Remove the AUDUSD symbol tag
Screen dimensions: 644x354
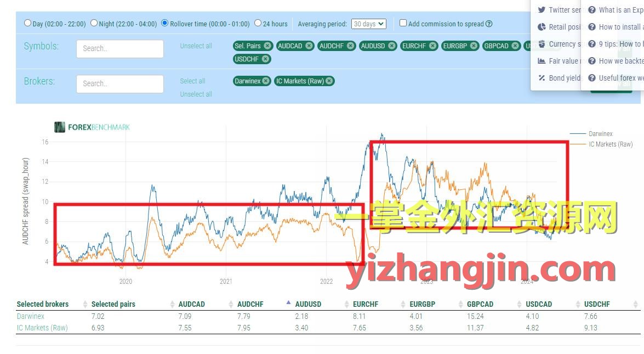[x=392, y=46]
